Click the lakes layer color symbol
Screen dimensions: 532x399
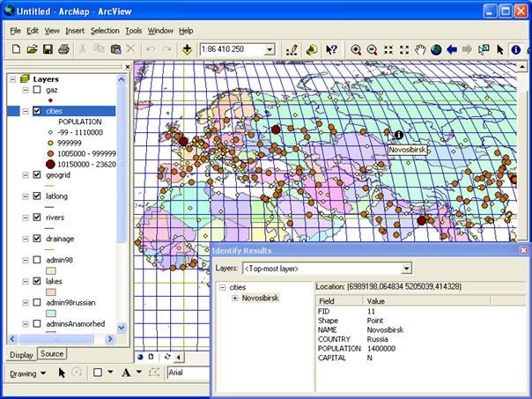(50, 291)
